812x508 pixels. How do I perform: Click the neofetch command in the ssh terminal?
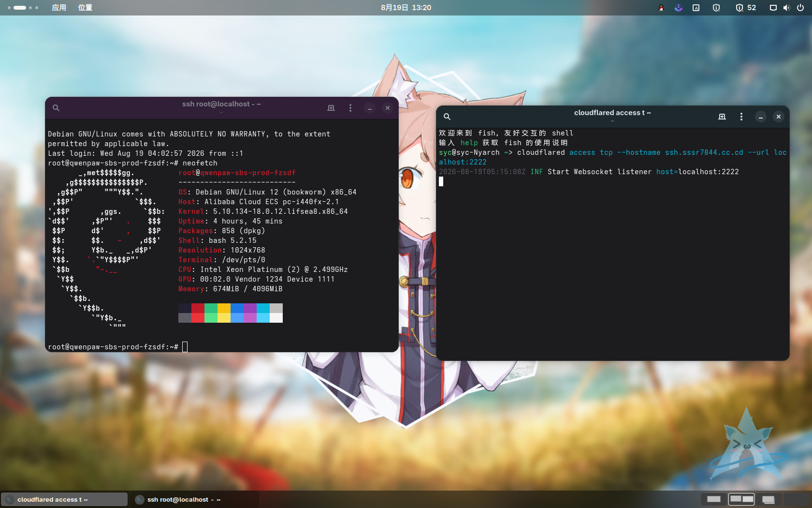pyautogui.click(x=200, y=163)
